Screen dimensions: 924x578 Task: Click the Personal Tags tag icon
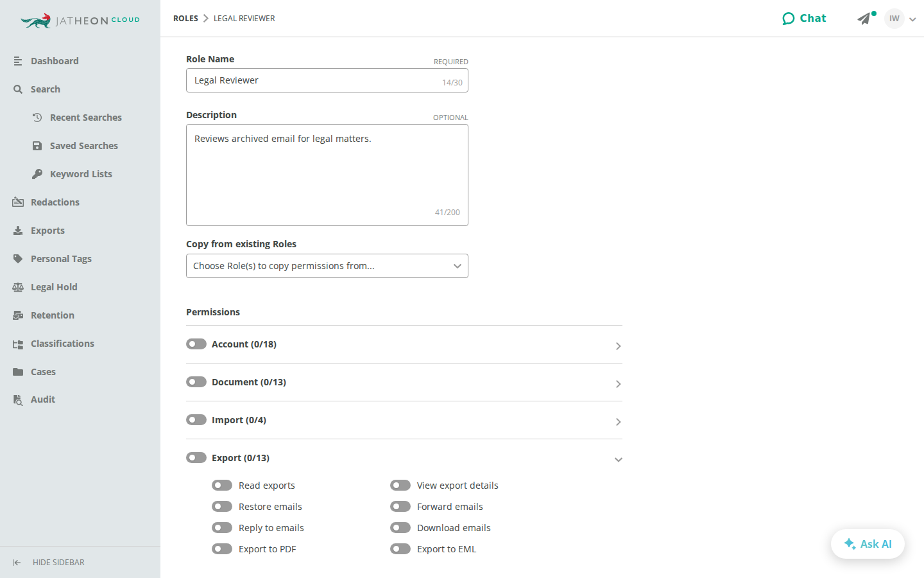(18, 259)
